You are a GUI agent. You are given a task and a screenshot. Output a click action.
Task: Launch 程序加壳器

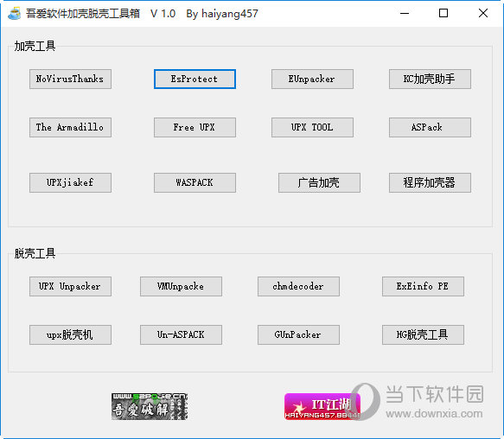430,183
